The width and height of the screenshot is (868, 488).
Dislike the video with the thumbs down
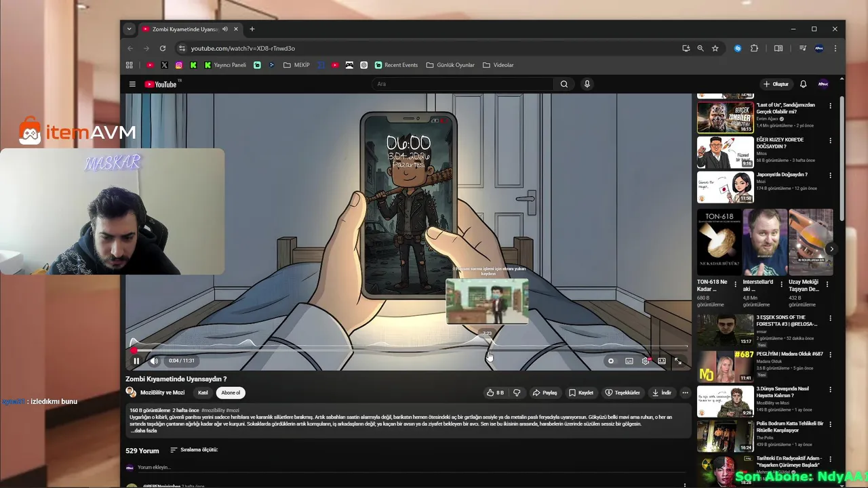(x=517, y=392)
